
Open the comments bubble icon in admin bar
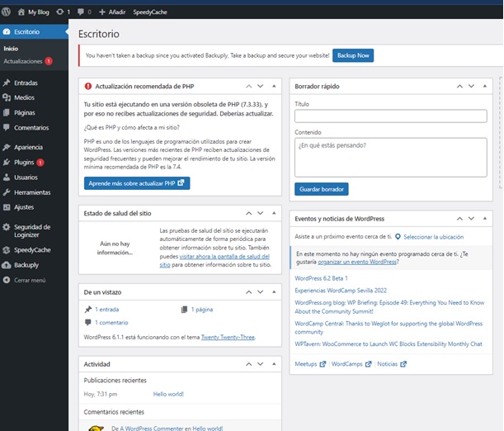pyautogui.click(x=81, y=13)
